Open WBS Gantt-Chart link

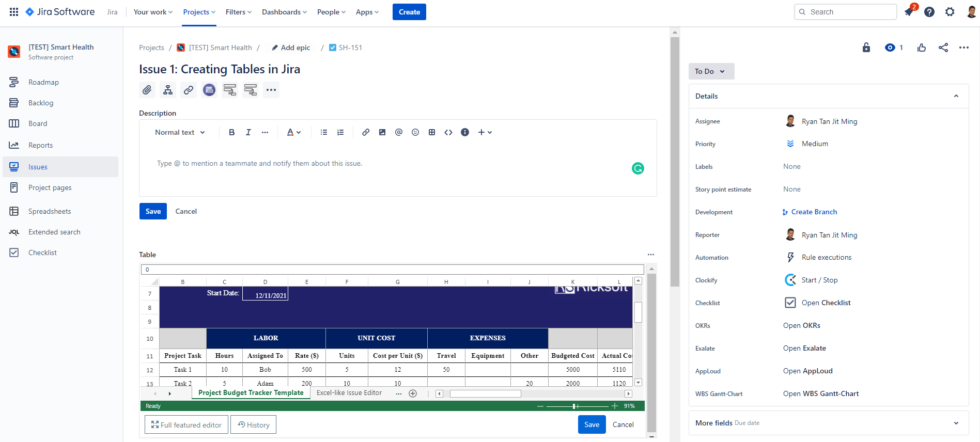coord(821,394)
